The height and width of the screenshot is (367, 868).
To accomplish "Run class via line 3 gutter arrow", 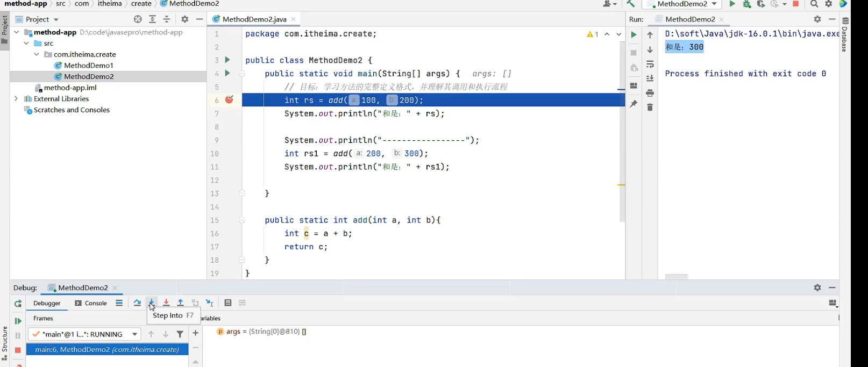I will tap(227, 60).
